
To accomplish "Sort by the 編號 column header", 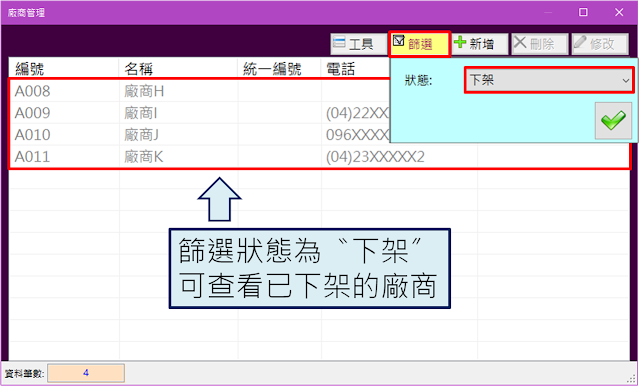I will click(29, 69).
